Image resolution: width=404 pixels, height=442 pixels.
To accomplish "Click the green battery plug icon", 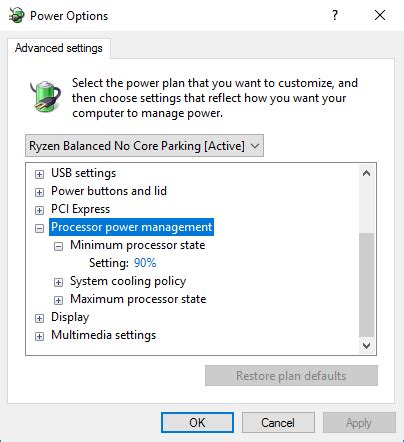I will 45,96.
